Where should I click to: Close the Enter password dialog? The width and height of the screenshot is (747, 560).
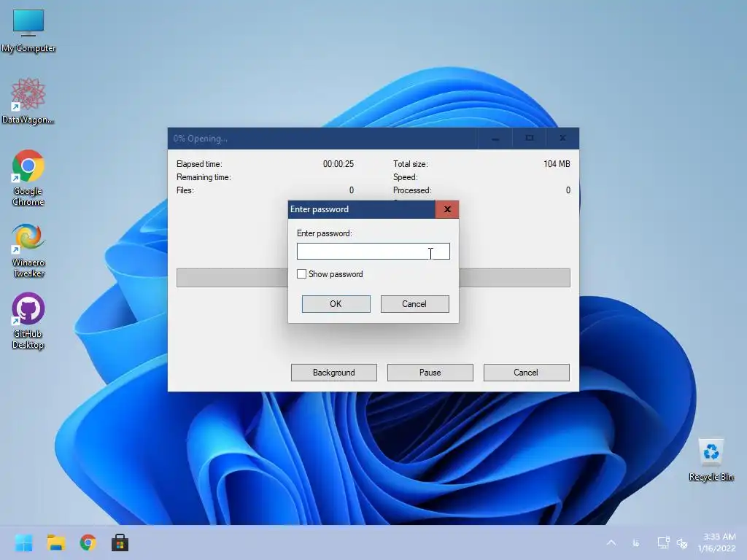click(x=447, y=209)
